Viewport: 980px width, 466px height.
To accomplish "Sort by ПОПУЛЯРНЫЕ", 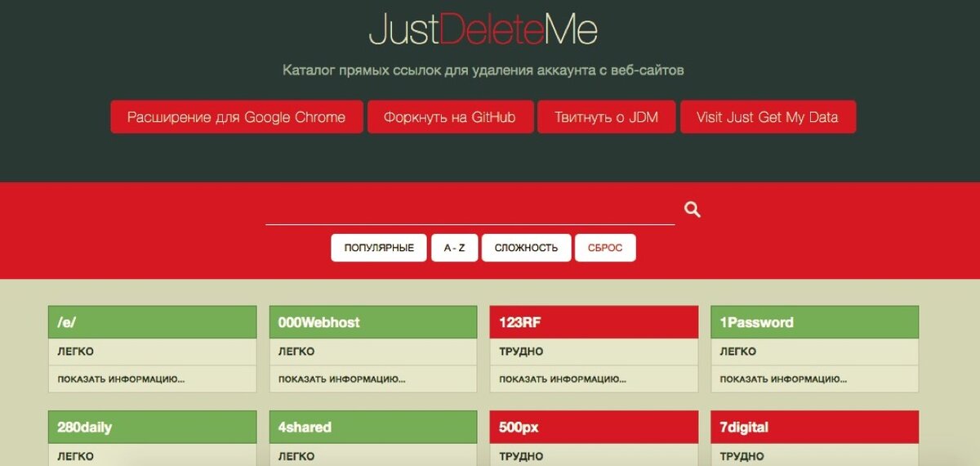I will click(379, 248).
